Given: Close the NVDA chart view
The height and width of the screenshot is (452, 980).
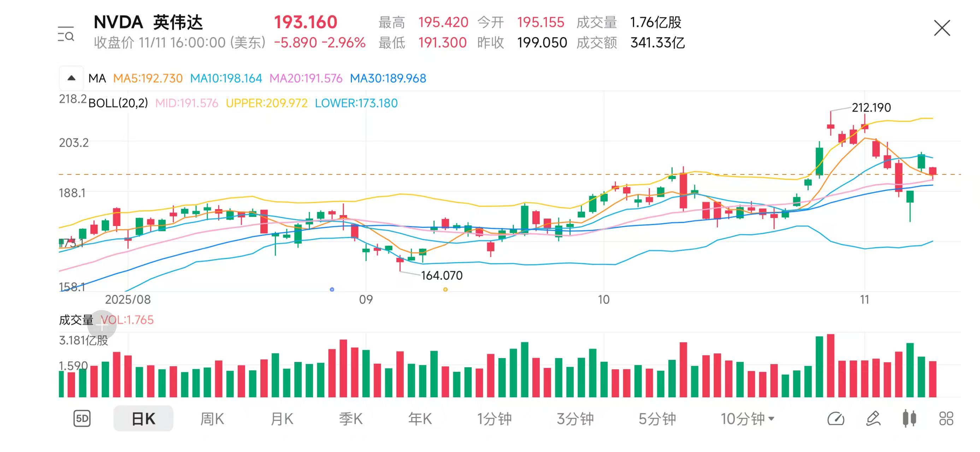Looking at the screenshot, I should [x=941, y=28].
